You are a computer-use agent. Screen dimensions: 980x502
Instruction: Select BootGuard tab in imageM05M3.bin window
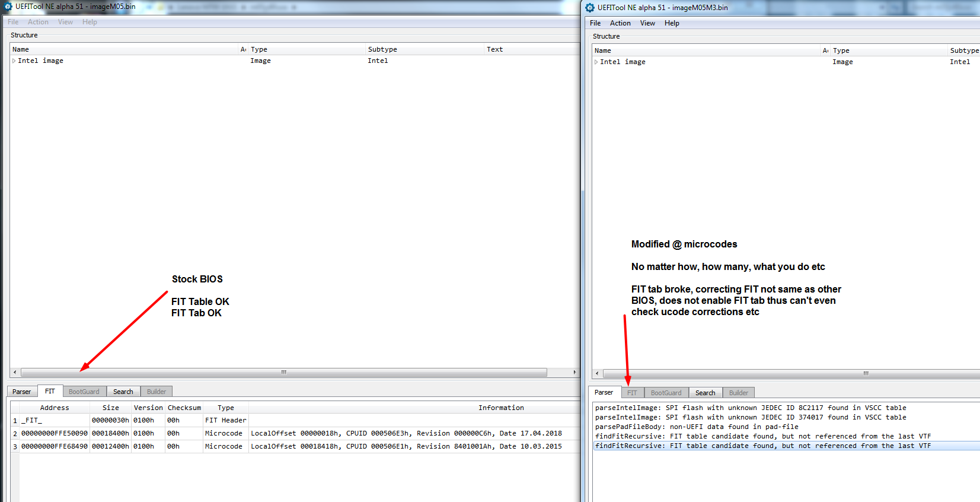[x=666, y=393]
